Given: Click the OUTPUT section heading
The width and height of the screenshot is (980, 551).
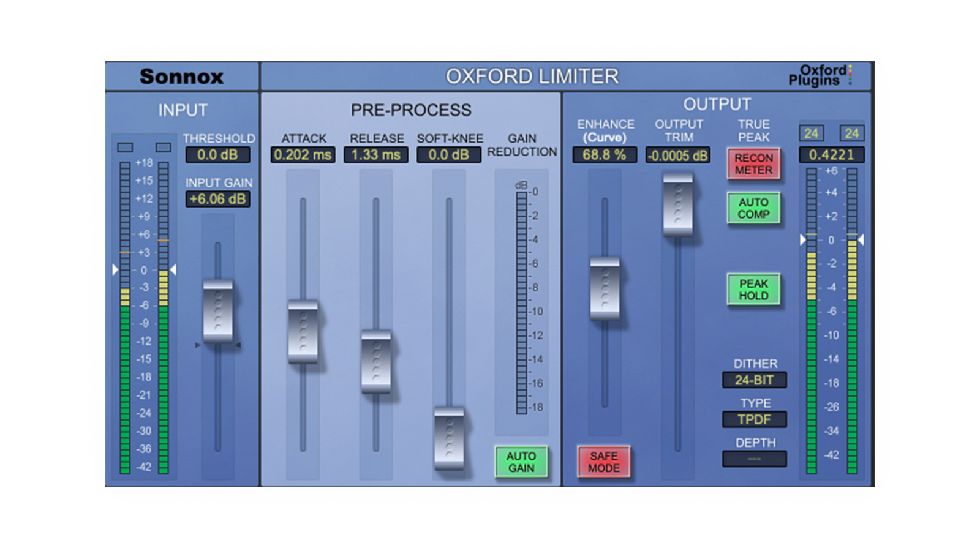Looking at the screenshot, I should tap(717, 104).
